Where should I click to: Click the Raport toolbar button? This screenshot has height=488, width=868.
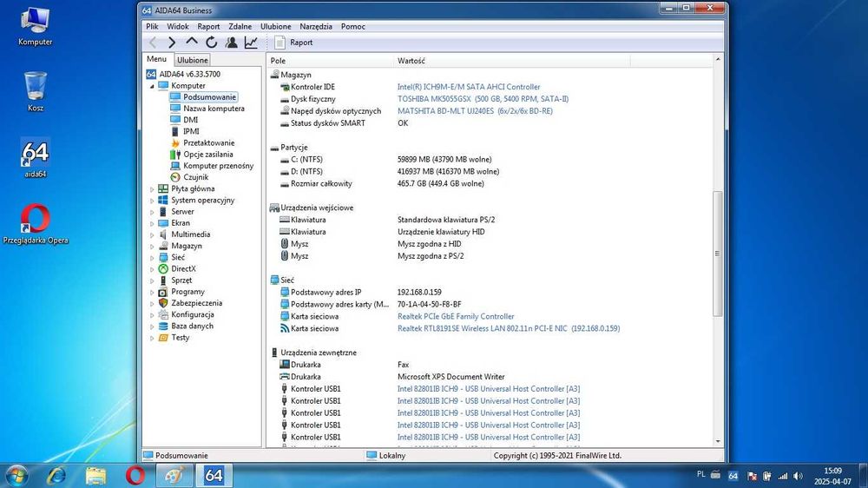pos(294,42)
